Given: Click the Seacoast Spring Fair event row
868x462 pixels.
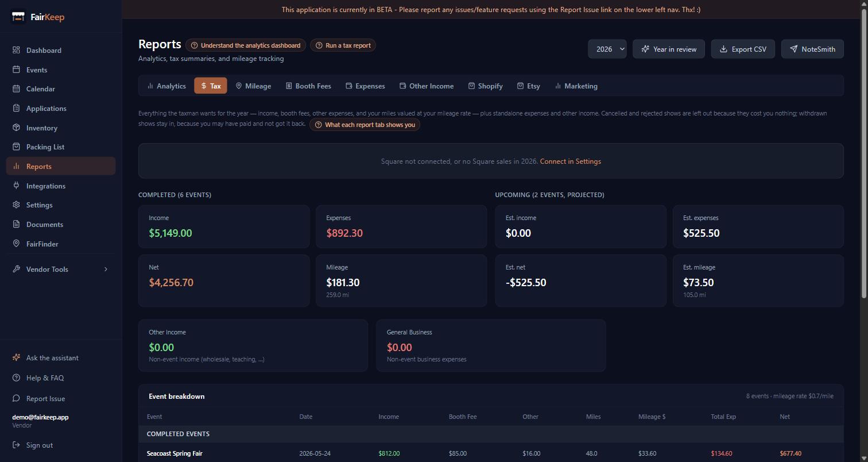Looking at the screenshot, I should [x=491, y=453].
